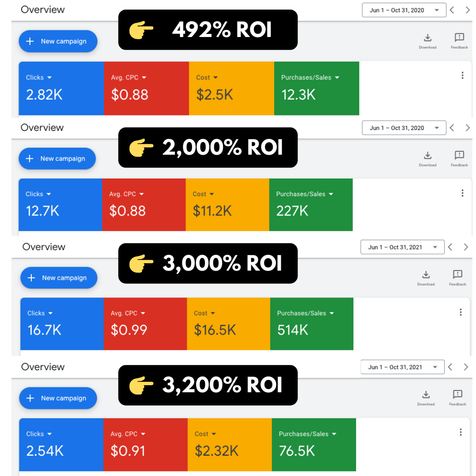The height and width of the screenshot is (476, 476).
Task: Open Feedback in the first overview panel
Action: [x=459, y=37]
